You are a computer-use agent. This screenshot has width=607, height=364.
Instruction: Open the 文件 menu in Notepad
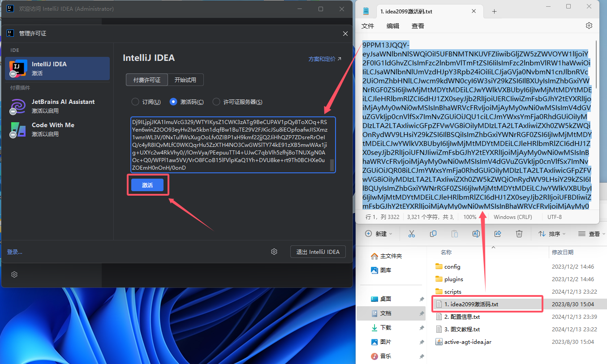pyautogui.click(x=368, y=26)
